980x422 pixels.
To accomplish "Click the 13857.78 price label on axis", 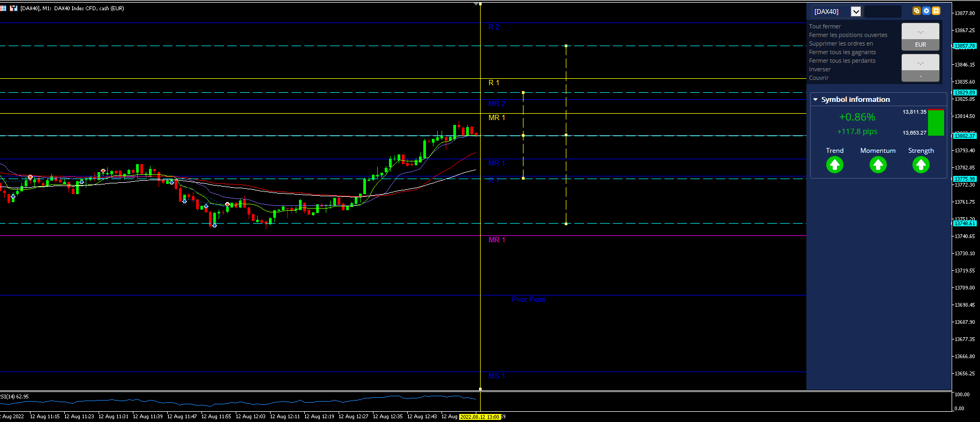I will tap(964, 46).
